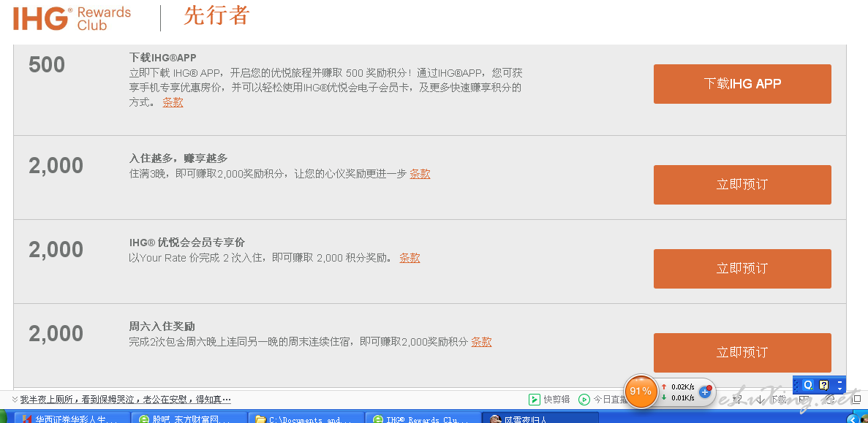
Task: Switch to 股吧_东方财富网 taskbar window
Action: tap(190, 419)
